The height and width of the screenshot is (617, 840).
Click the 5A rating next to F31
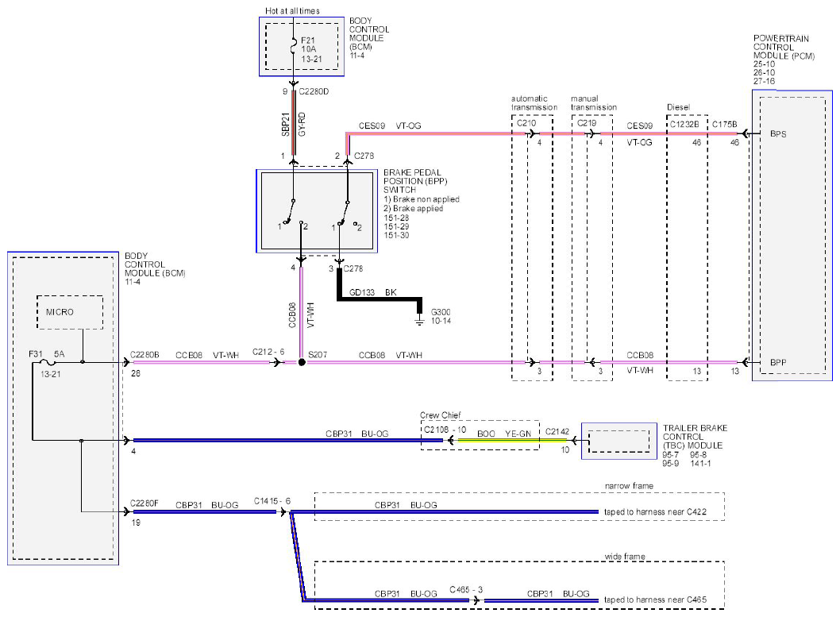(x=59, y=354)
